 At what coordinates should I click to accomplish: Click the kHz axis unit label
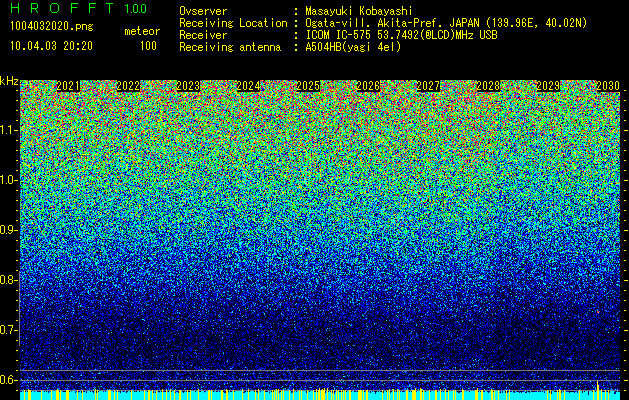(x=9, y=81)
